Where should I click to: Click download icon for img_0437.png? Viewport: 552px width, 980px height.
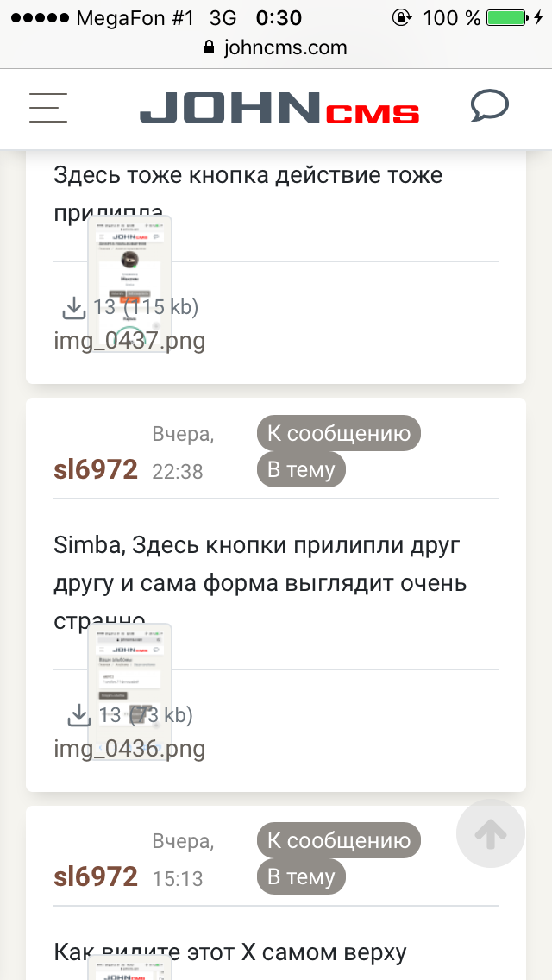coord(73,306)
